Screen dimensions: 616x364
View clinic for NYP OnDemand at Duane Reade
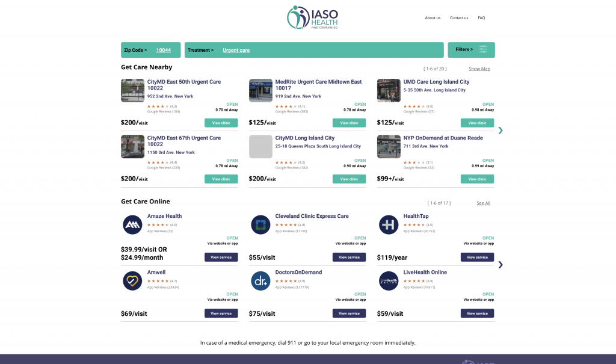click(x=477, y=179)
